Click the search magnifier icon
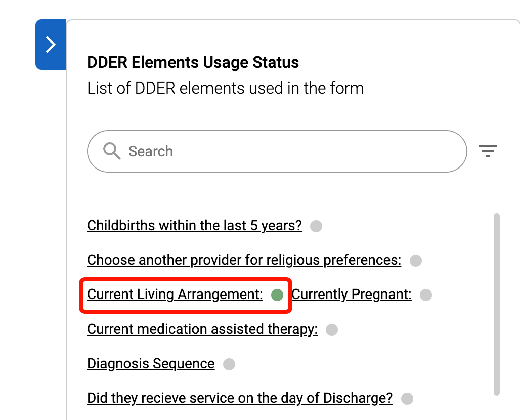Image resolution: width=520 pixels, height=420 pixels. 111,151
